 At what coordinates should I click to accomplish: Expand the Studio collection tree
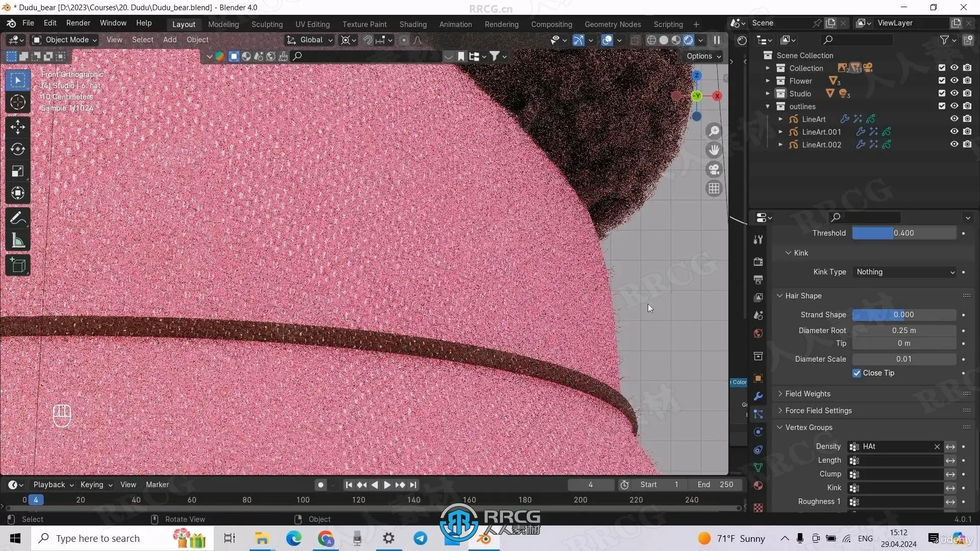point(768,94)
